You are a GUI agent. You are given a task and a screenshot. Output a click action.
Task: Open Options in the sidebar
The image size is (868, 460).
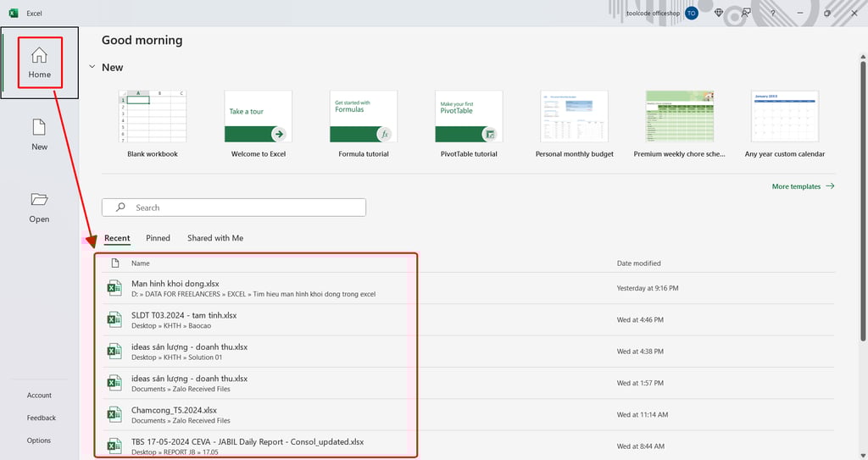tap(39, 441)
